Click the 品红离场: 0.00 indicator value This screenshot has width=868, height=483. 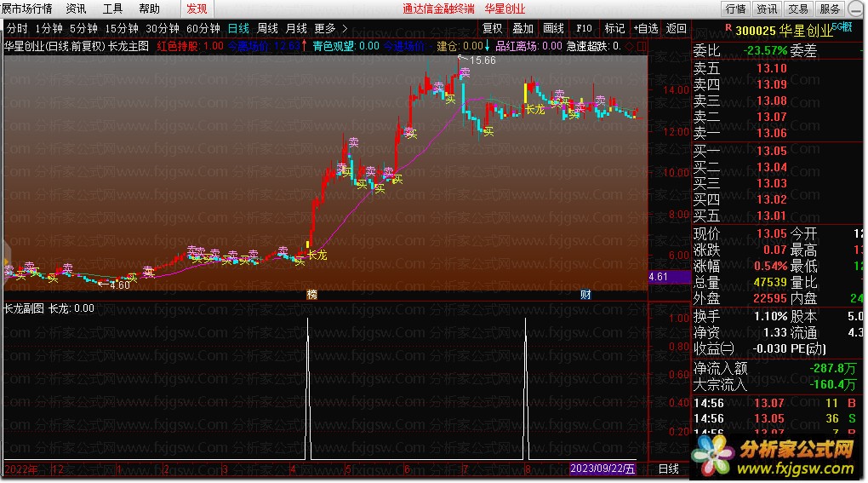coord(528,47)
